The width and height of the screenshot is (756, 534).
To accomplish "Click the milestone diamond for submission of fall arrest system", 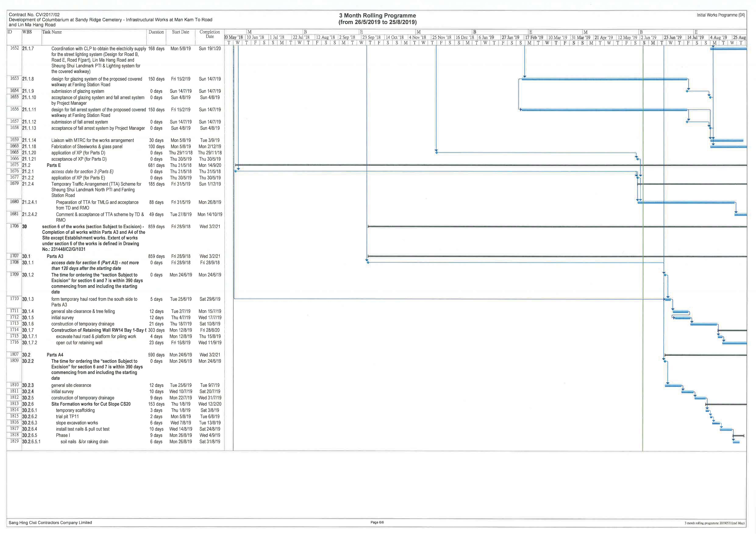I will pos(688,122).
